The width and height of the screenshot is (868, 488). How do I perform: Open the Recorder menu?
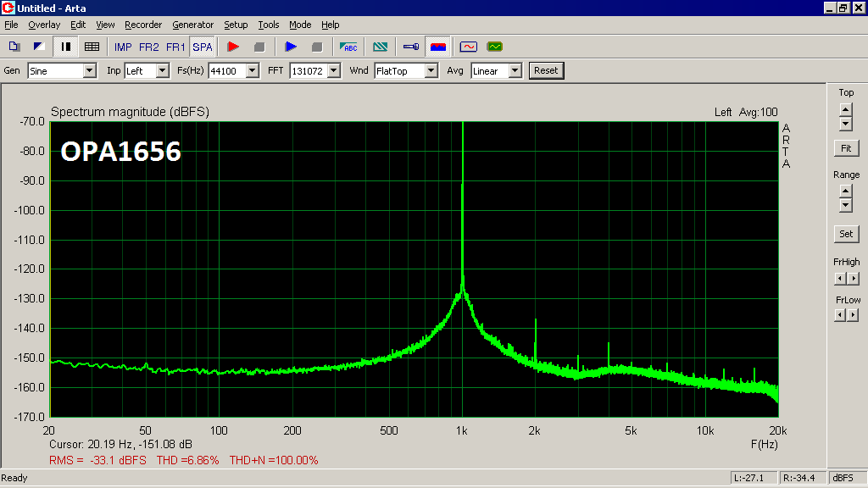click(143, 25)
